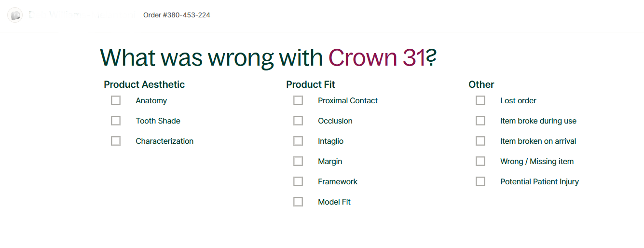Select Item broken on arrival checkbox
The image size is (644, 248).
[x=480, y=141]
